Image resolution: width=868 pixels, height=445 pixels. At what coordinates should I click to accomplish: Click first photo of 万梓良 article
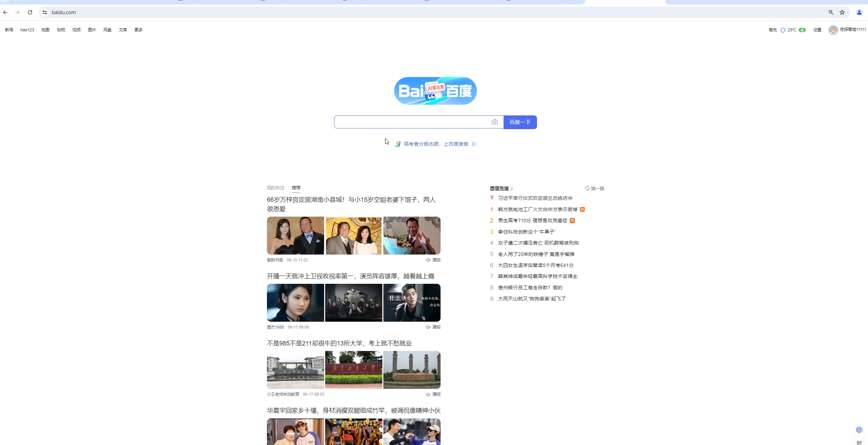pyautogui.click(x=296, y=236)
